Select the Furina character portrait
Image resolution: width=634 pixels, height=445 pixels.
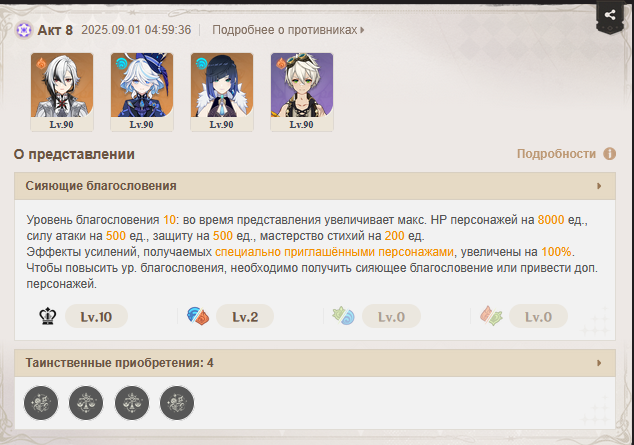point(142,92)
